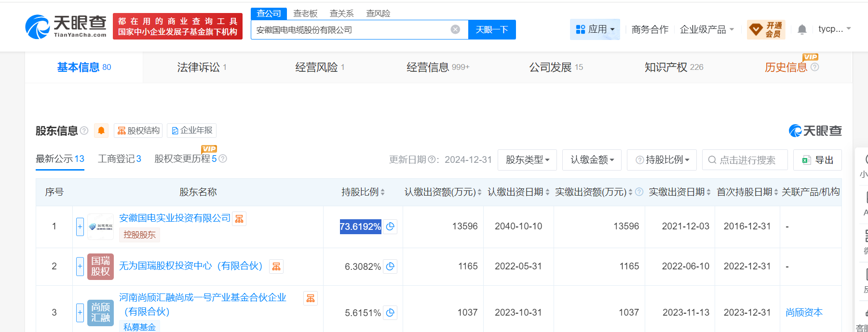Open the 尚颀汇融 logo tile
868x332 pixels.
pos(101,312)
